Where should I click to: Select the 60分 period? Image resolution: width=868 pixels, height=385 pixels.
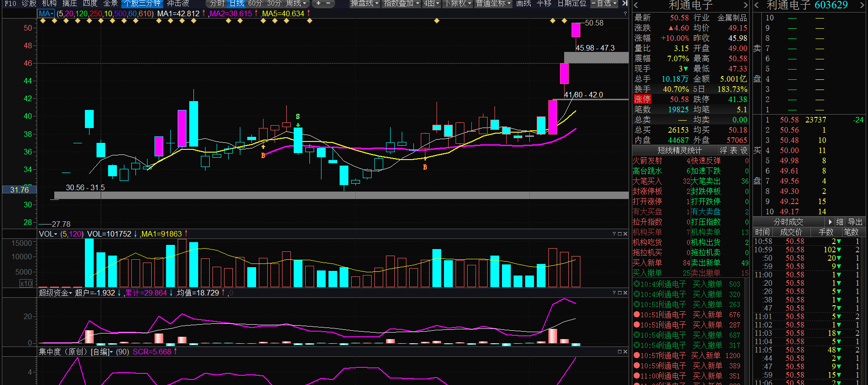255,3
